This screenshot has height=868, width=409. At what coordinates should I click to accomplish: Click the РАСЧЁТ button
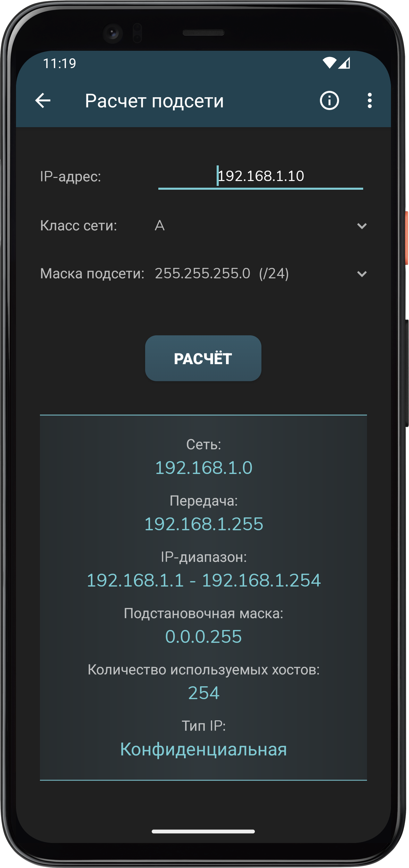click(203, 358)
